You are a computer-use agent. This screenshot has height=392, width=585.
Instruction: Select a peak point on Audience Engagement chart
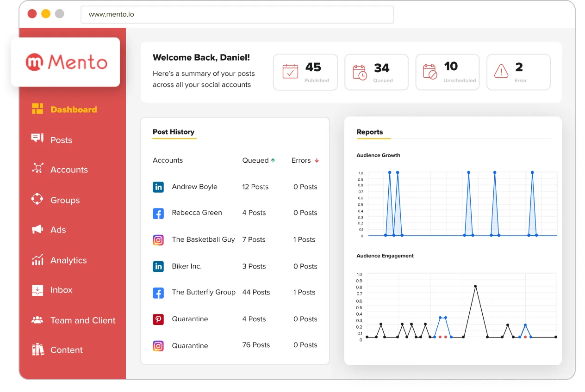(475, 286)
